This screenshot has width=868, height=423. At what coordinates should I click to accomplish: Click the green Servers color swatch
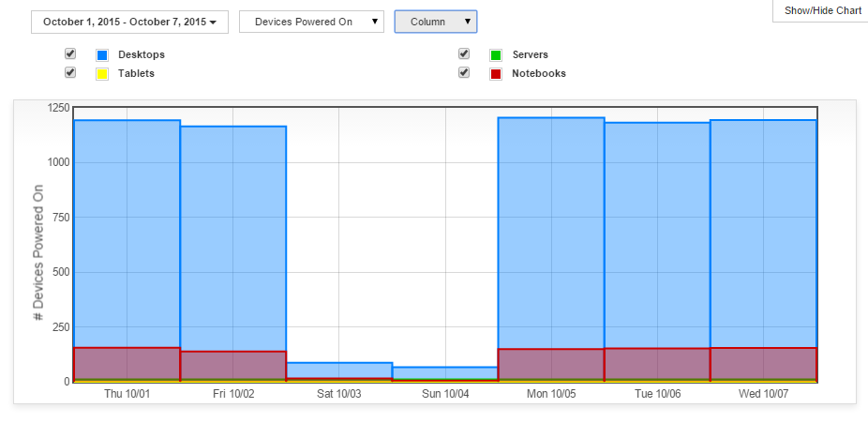coord(496,55)
